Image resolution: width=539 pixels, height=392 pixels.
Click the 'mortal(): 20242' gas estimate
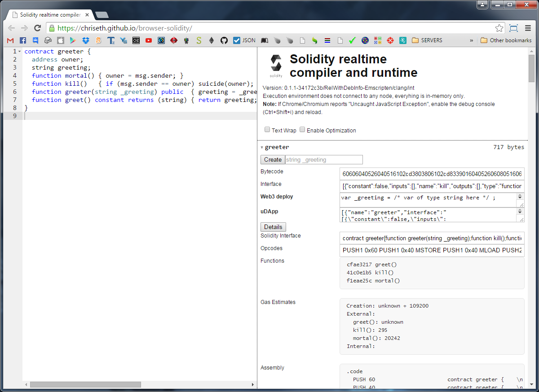[376, 338]
